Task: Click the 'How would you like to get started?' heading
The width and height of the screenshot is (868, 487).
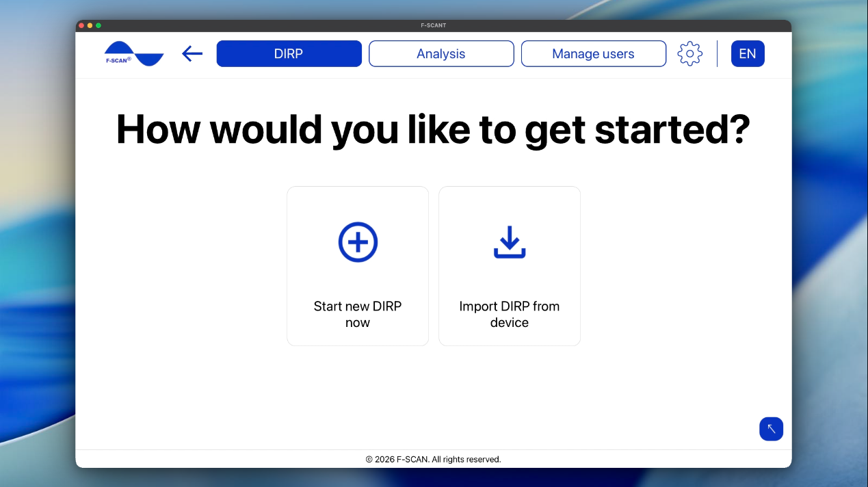Action: coord(434,129)
